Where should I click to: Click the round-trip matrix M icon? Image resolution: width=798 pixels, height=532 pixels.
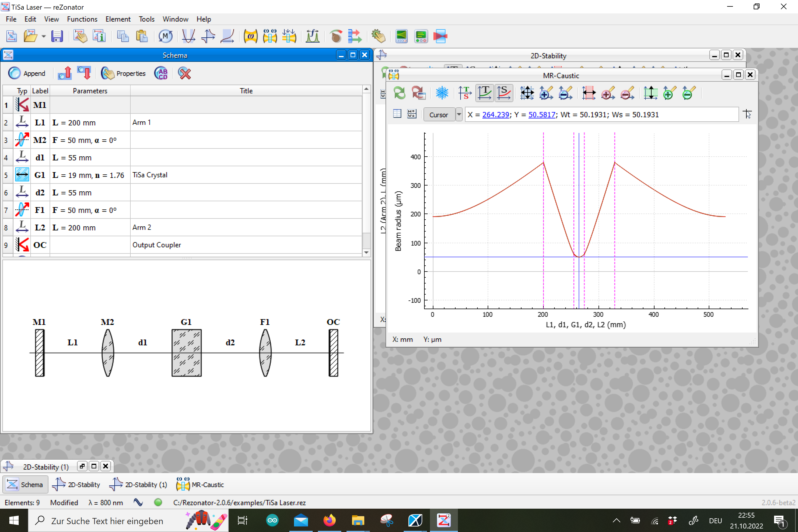[x=165, y=36]
